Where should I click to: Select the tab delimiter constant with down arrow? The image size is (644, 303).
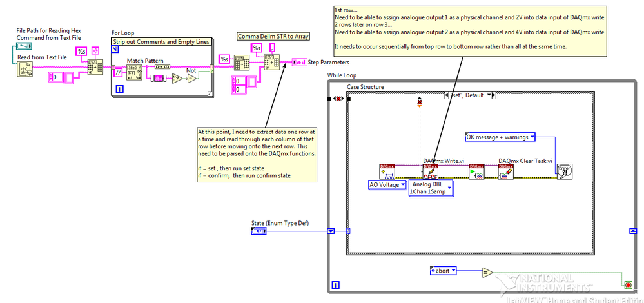(x=95, y=52)
